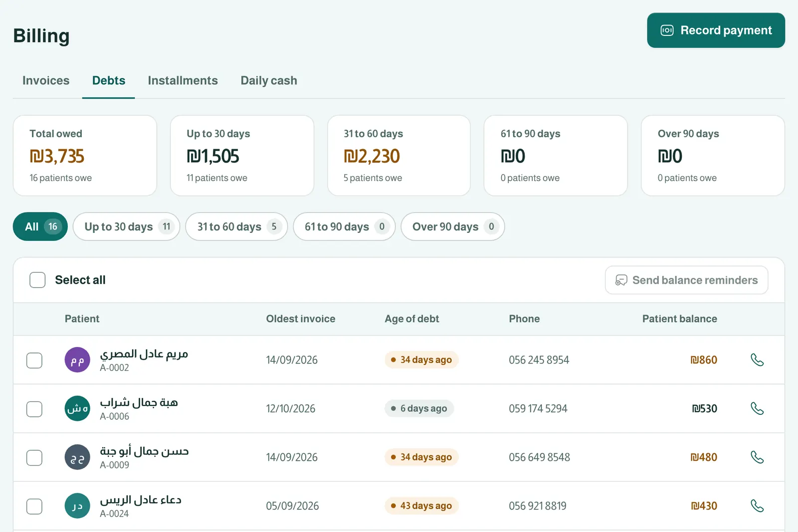Click the purple avatar for patient A-0002

point(77,360)
